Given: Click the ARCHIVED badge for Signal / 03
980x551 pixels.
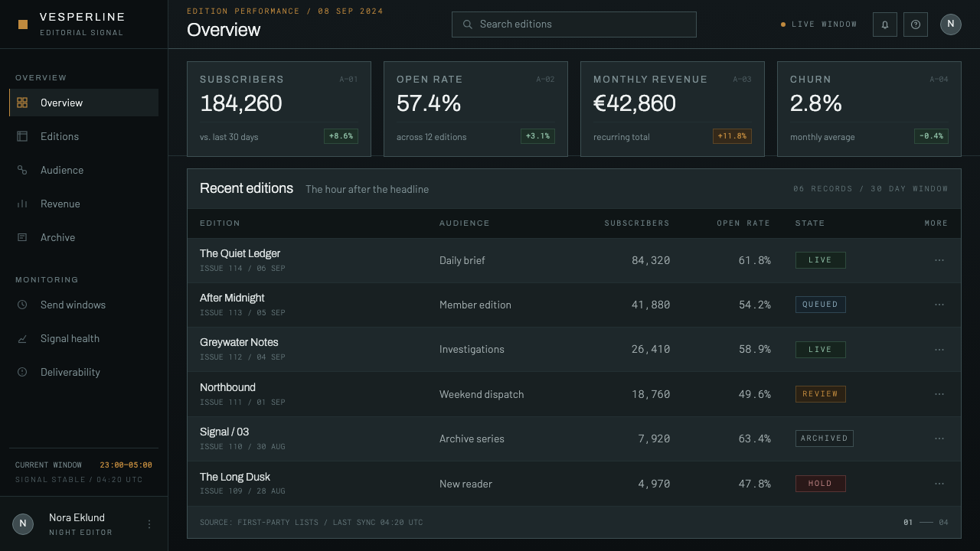Looking at the screenshot, I should 824,439.
